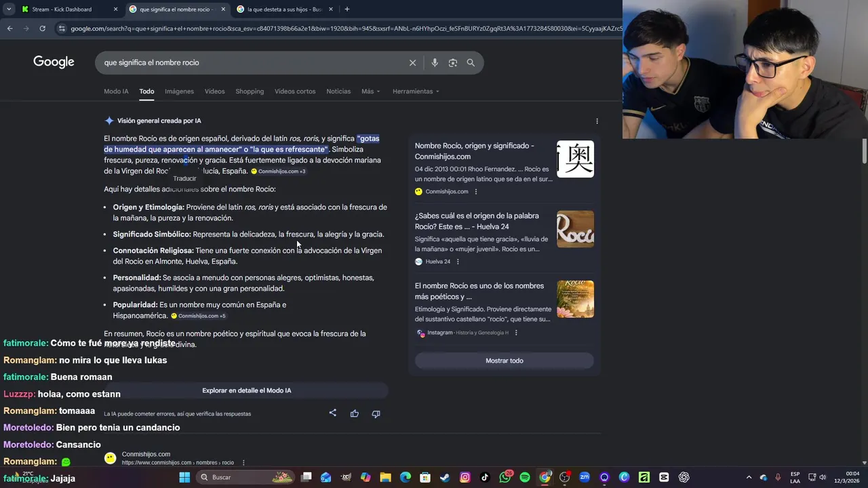Viewport: 868px width, 488px height.
Task: Give thumbs down to AI overview
Action: (376, 413)
